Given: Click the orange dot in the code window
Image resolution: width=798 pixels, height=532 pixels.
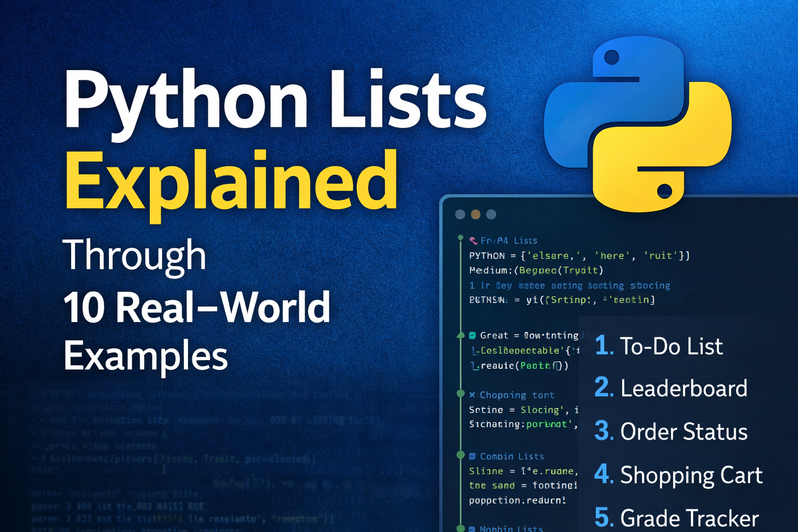Looking at the screenshot, I should tap(475, 214).
